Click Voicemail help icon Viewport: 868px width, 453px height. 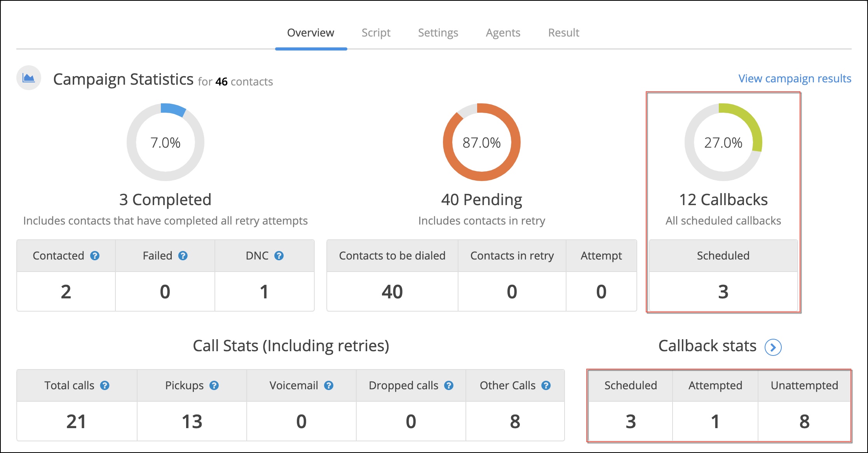coord(329,385)
